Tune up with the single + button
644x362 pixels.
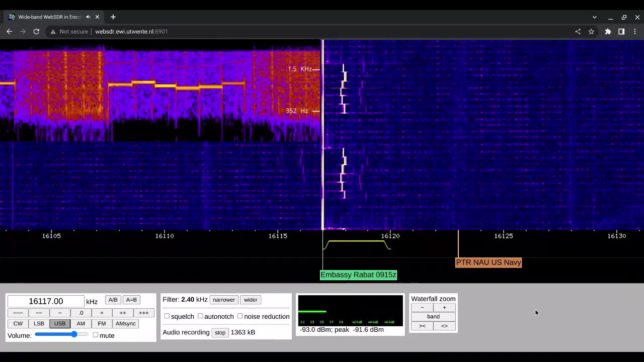[x=102, y=313]
